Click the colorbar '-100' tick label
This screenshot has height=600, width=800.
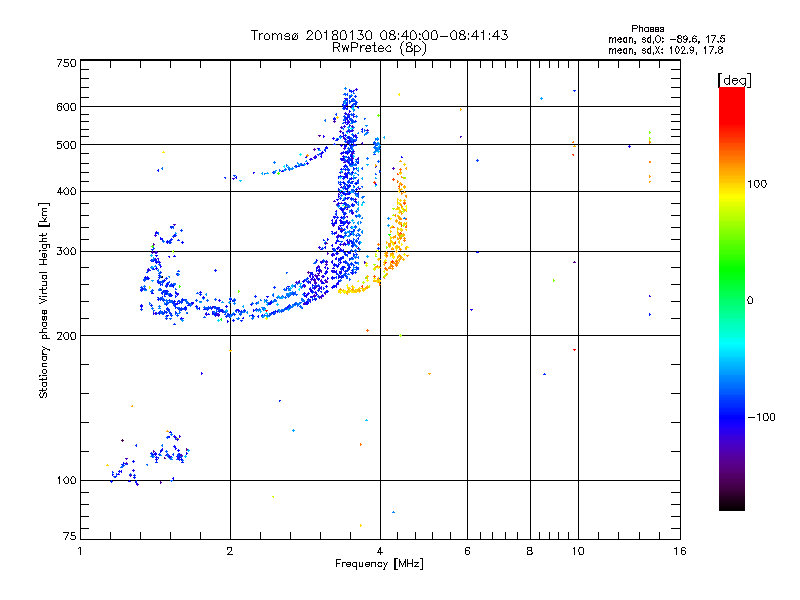pos(761,417)
